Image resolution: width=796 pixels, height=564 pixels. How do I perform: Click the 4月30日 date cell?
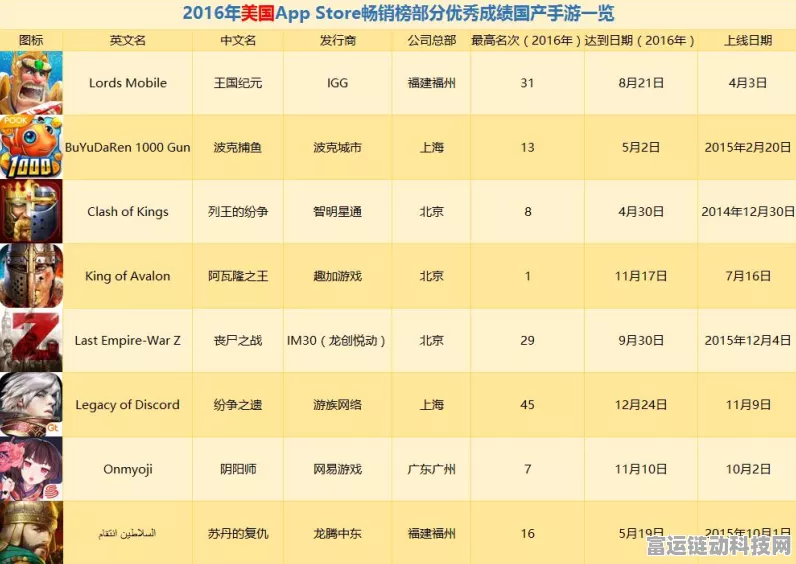(x=641, y=211)
